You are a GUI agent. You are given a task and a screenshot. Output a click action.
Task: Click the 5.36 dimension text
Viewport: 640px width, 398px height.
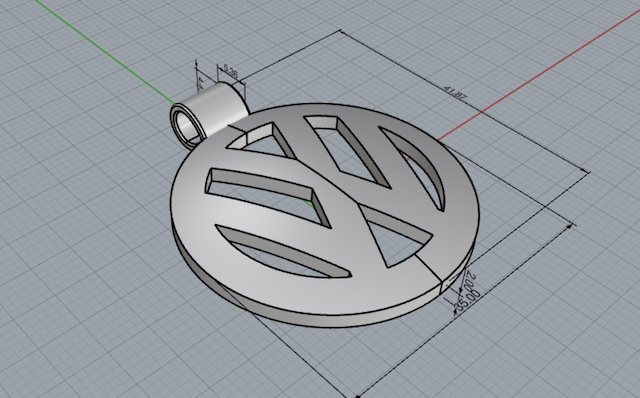click(230, 73)
